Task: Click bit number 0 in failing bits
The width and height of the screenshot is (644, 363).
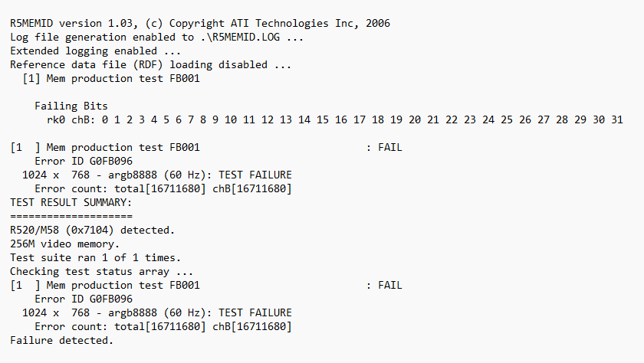Action: [105, 120]
